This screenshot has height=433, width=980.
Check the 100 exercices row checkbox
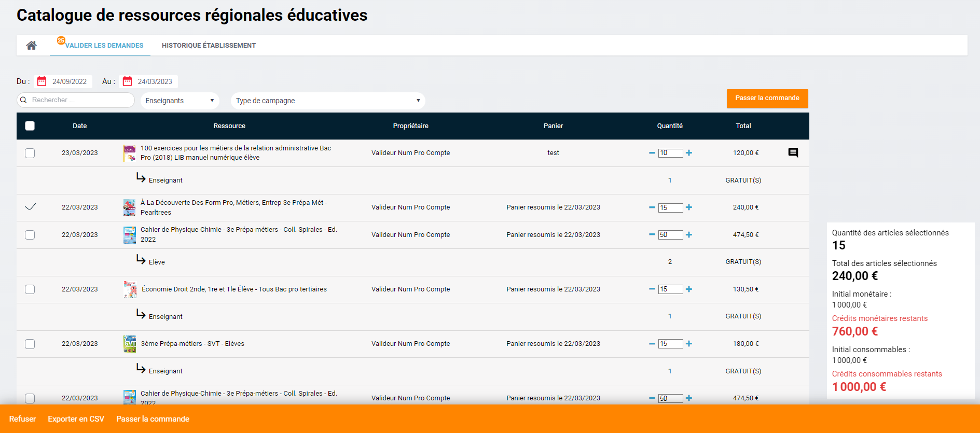(30, 153)
